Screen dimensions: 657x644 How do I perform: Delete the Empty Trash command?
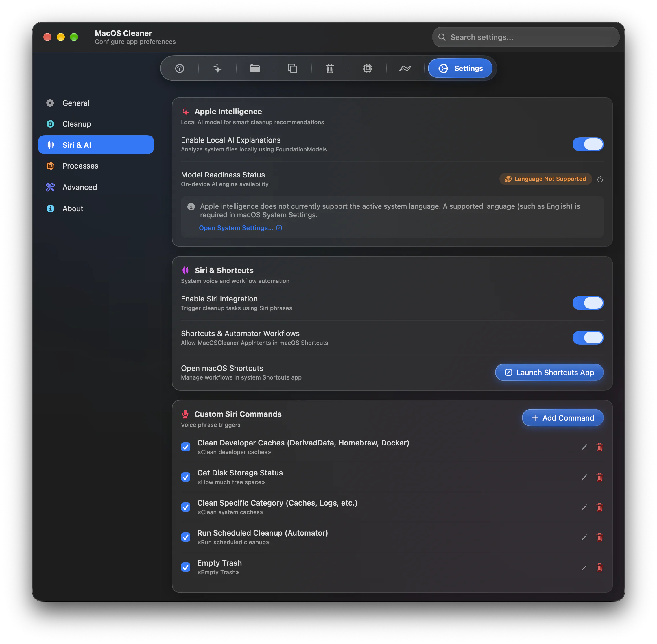[x=599, y=568]
